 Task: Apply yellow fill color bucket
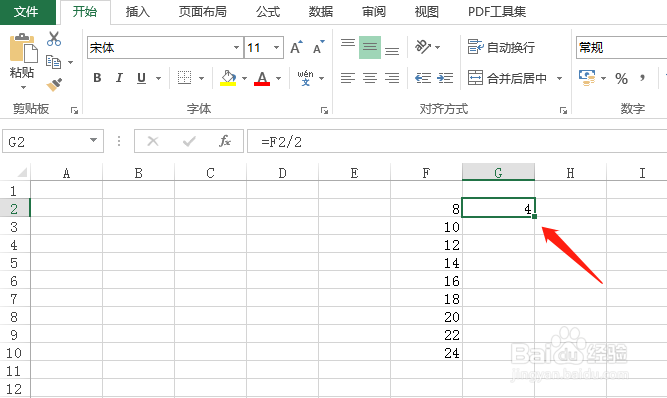[228, 78]
